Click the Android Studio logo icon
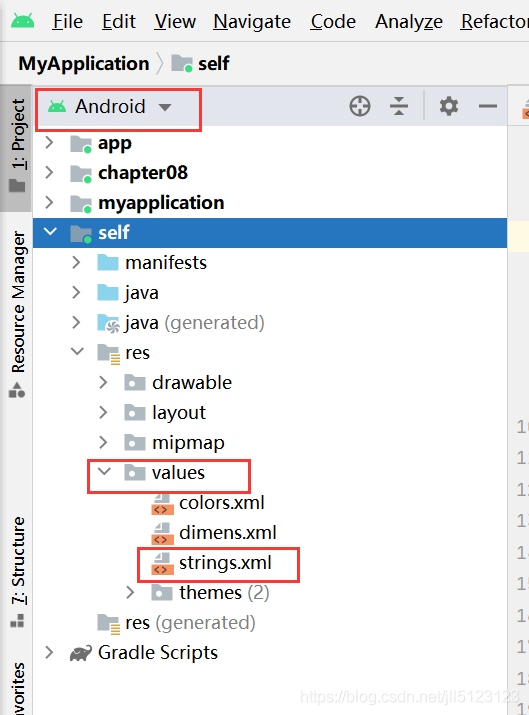This screenshot has height=715, width=529. coord(22,21)
